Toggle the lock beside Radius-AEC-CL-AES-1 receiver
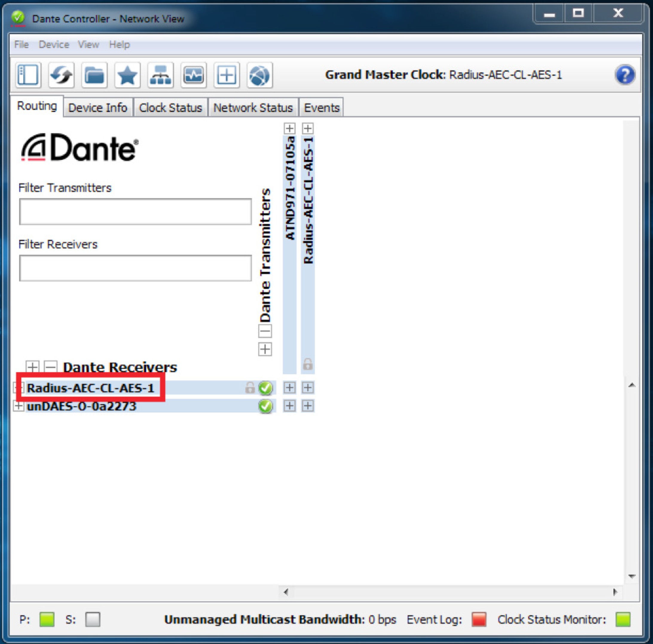Image resolution: width=653 pixels, height=644 pixels. click(x=250, y=388)
